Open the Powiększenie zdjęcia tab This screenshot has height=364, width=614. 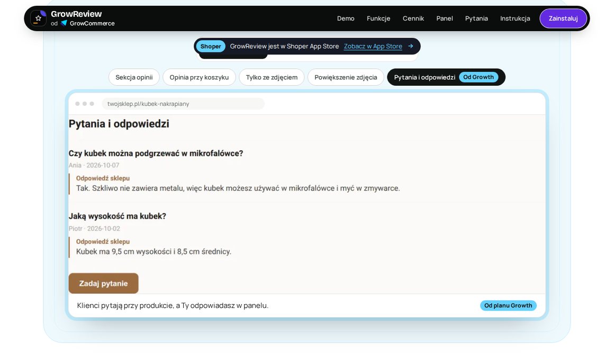[346, 77]
